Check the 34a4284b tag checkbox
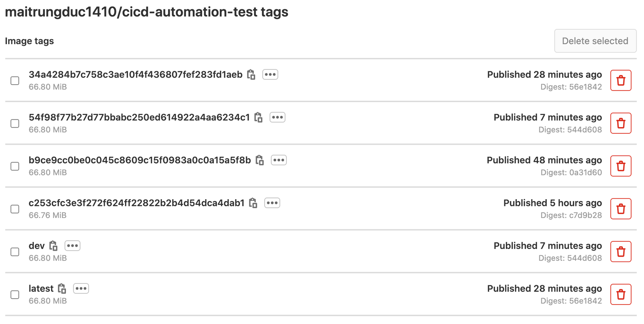The height and width of the screenshot is (324, 644). coord(15,81)
